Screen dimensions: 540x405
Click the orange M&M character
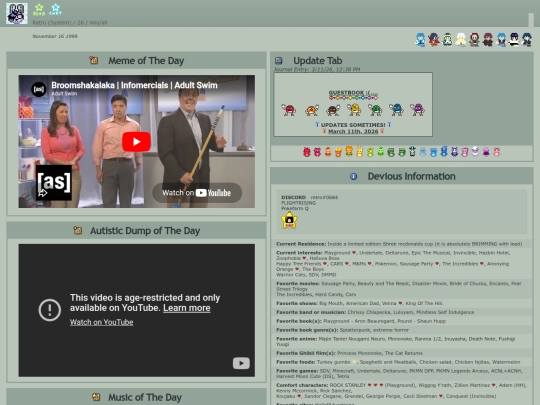pos(312,110)
